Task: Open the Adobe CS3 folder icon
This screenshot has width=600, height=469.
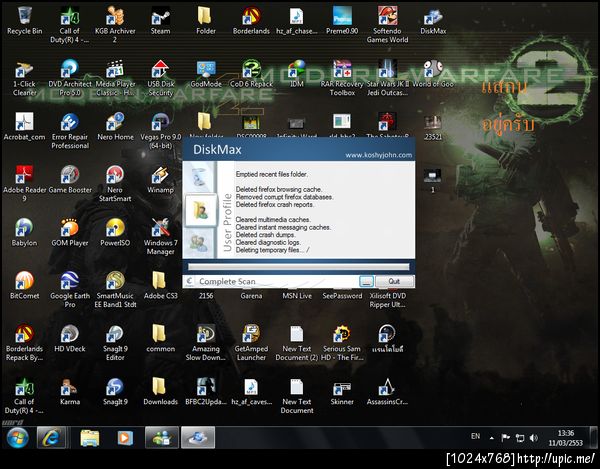Action: [x=160, y=285]
